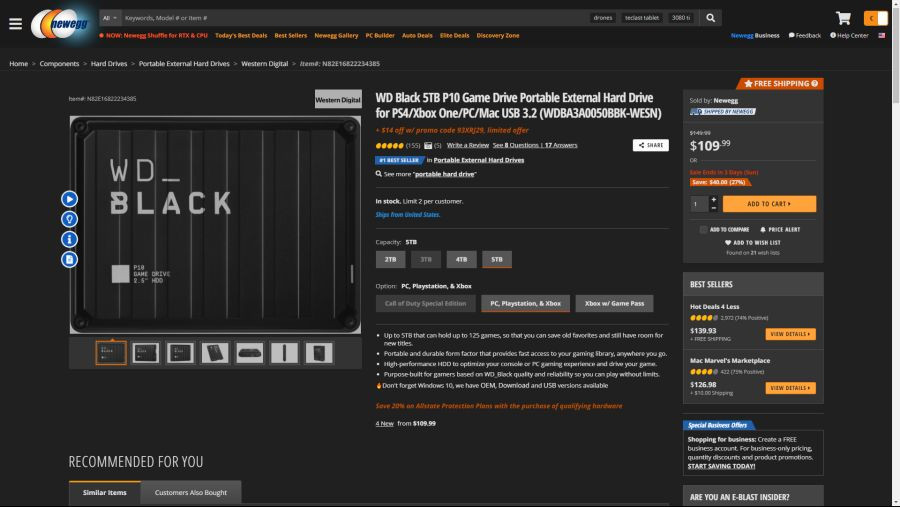Search more portable hard drive
This screenshot has width=900, height=507.
coord(445,174)
